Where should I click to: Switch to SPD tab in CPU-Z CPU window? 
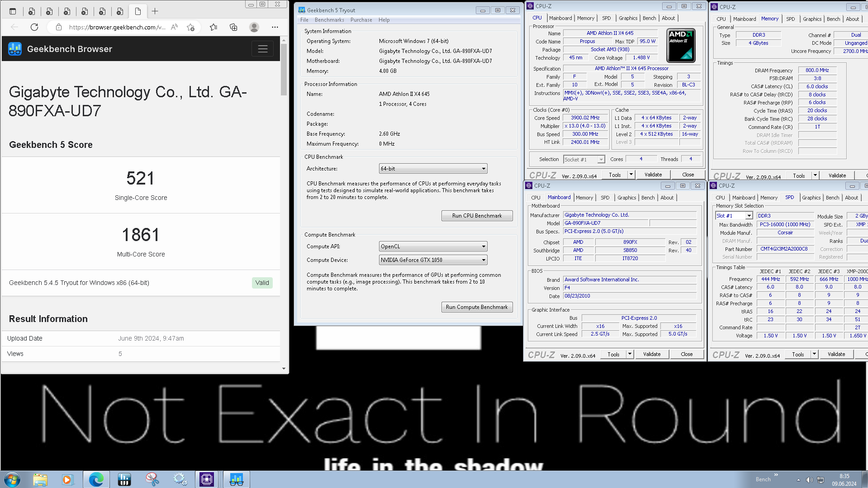tap(606, 18)
